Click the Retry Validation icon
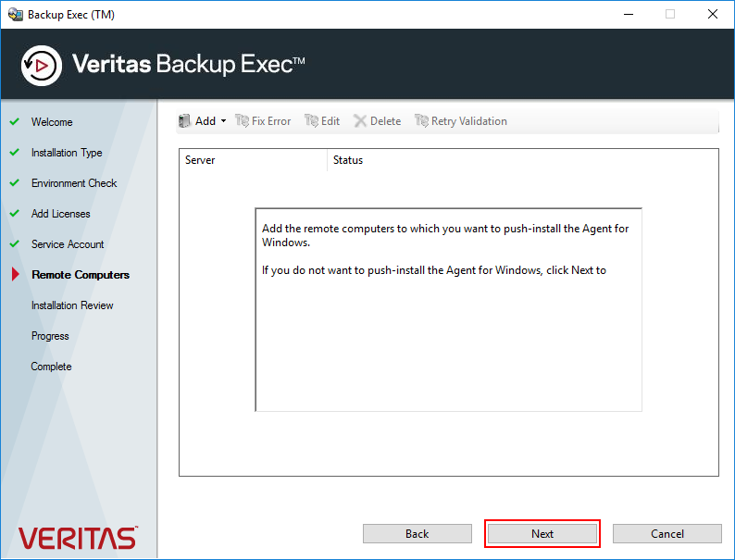 (421, 121)
